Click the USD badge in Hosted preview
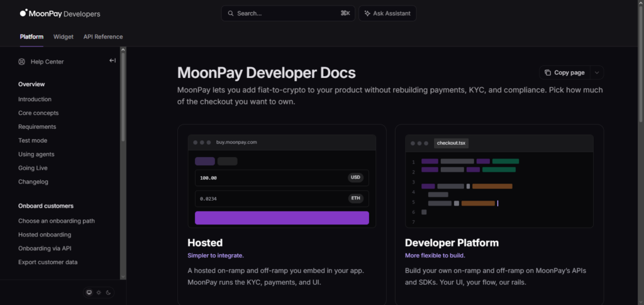 355,177
